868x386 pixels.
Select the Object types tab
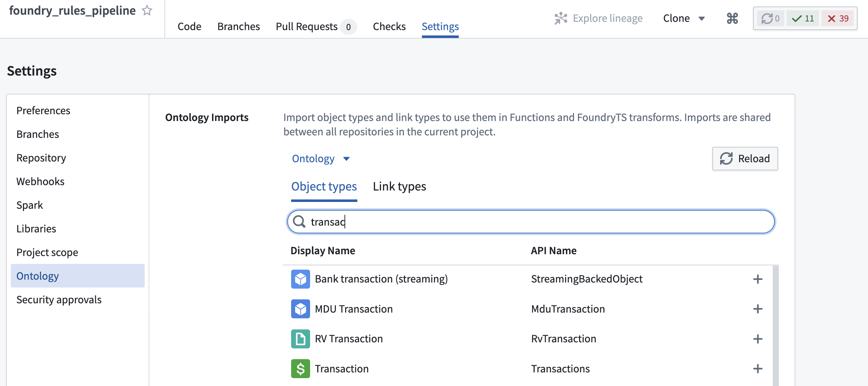pos(324,187)
